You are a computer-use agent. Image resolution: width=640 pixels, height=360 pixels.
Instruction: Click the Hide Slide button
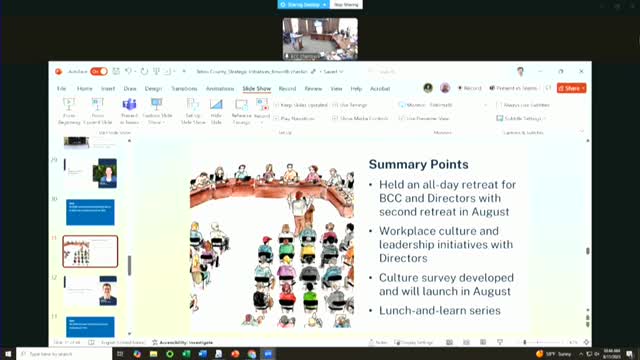pyautogui.click(x=216, y=111)
